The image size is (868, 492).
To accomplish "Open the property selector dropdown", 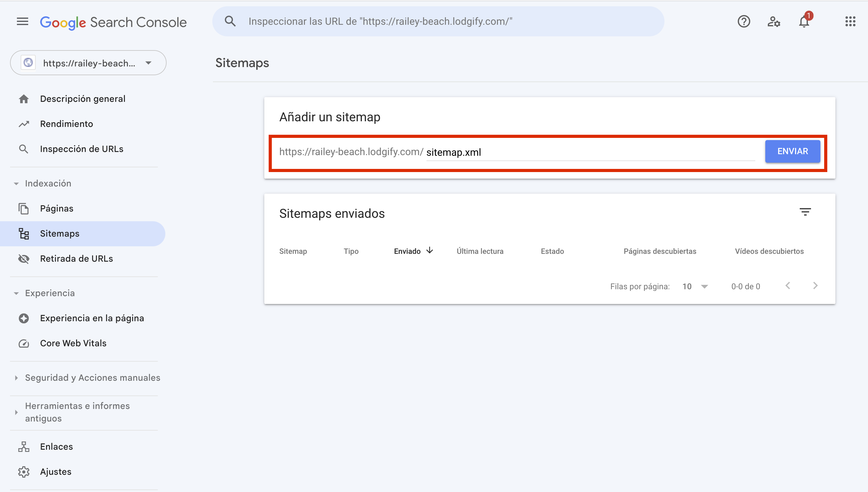I will click(x=88, y=63).
